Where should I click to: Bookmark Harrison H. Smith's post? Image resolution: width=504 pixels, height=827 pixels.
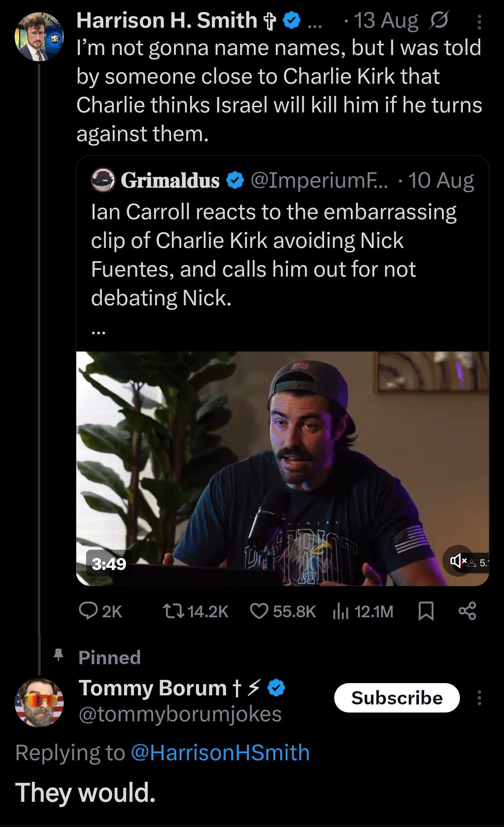click(x=426, y=612)
